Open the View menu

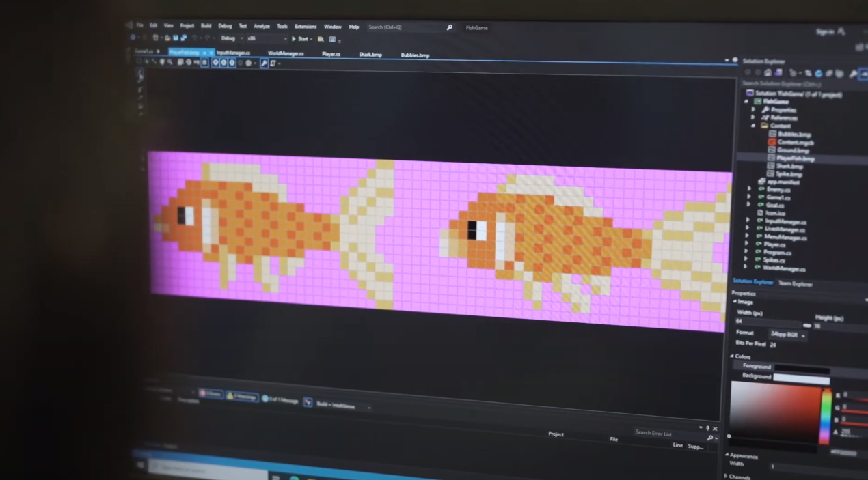(x=168, y=25)
